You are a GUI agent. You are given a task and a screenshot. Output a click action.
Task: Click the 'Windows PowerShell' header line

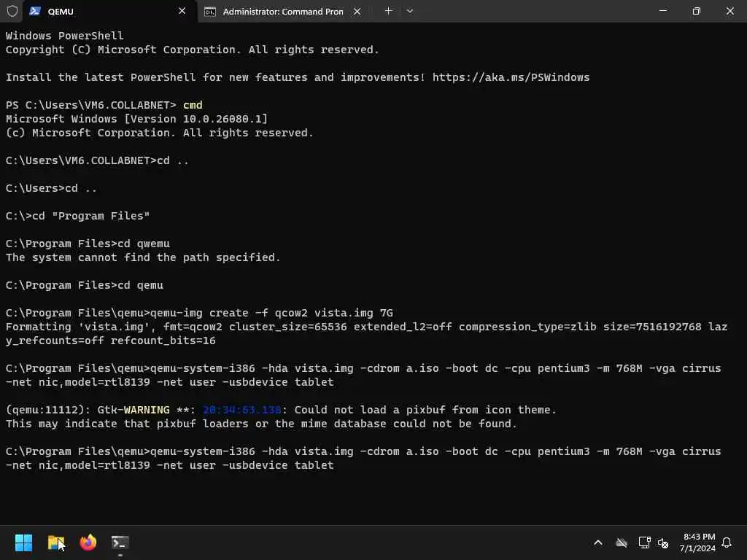(x=65, y=36)
